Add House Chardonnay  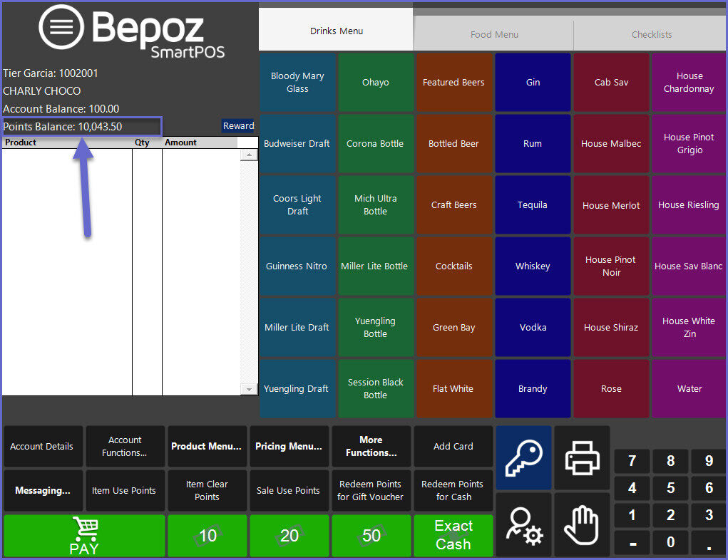[689, 82]
